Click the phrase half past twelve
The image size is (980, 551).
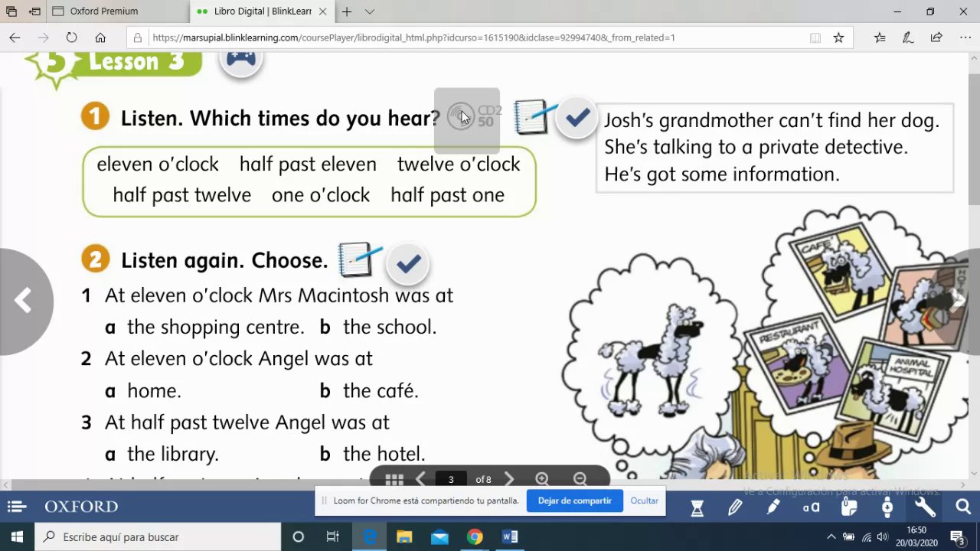coord(181,195)
